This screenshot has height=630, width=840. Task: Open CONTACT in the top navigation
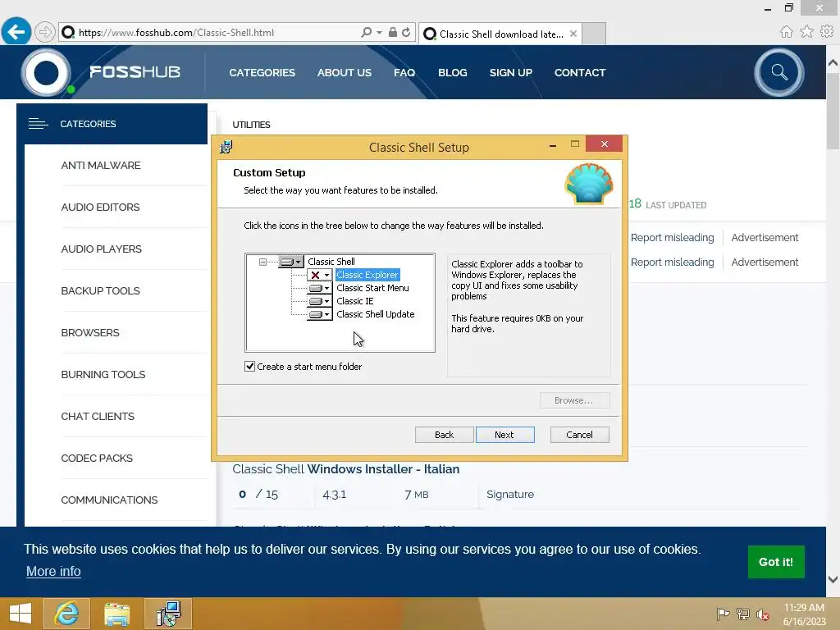click(580, 72)
